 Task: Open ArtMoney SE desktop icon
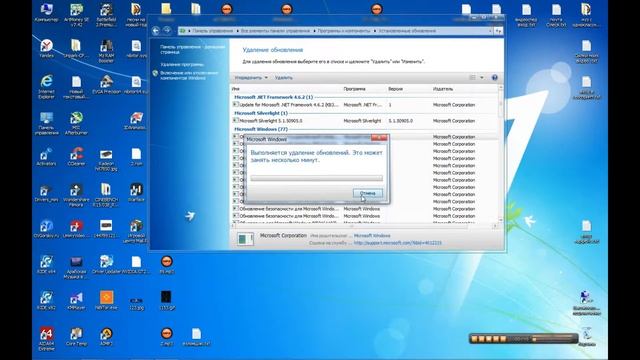coord(76,15)
